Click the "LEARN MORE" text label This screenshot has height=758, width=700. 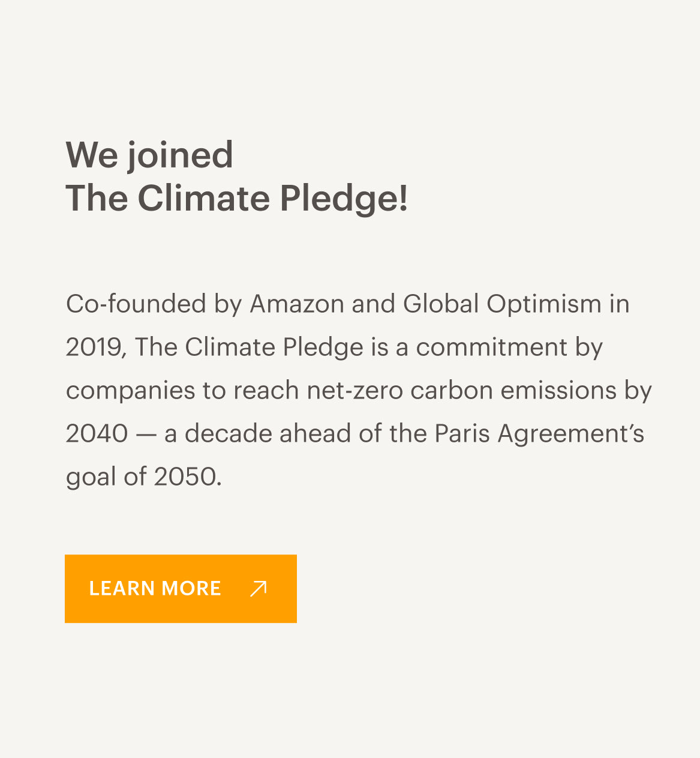155,589
